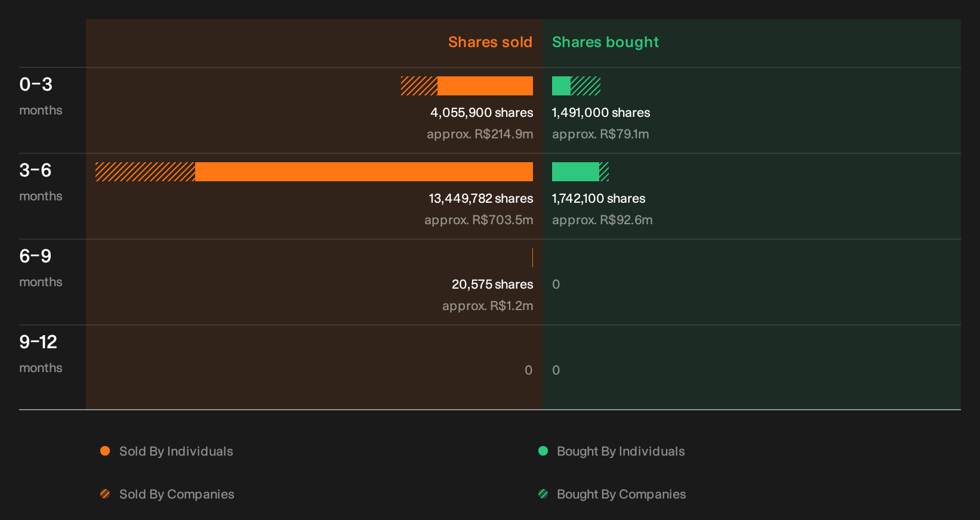Click the '0–3' months row label
The image size is (980, 520).
pos(36,85)
